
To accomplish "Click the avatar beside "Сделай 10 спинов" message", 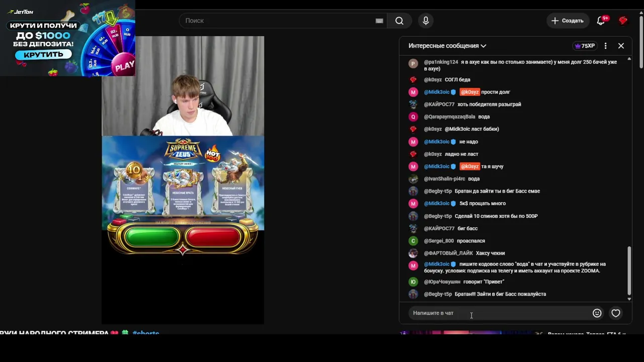I will (413, 216).
